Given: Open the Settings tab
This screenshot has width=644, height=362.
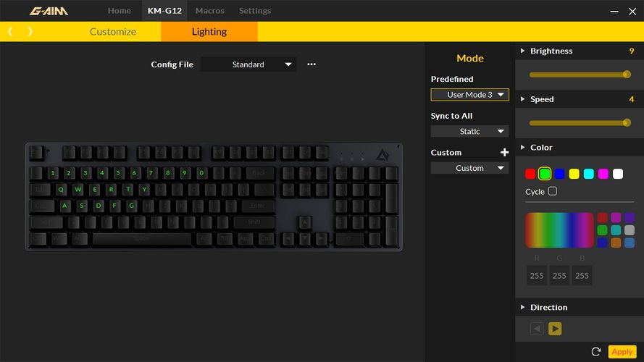Looking at the screenshot, I should 255,11.
